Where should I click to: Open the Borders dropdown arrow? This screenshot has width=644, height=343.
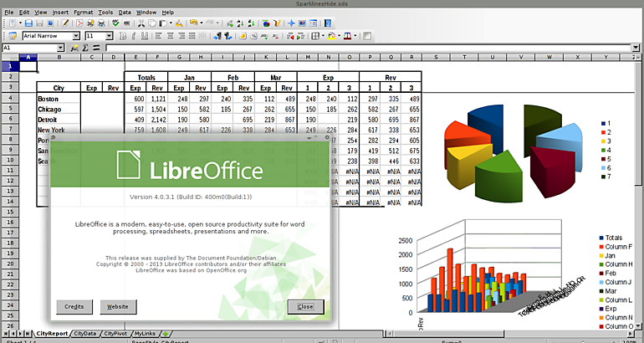pyautogui.click(x=323, y=36)
